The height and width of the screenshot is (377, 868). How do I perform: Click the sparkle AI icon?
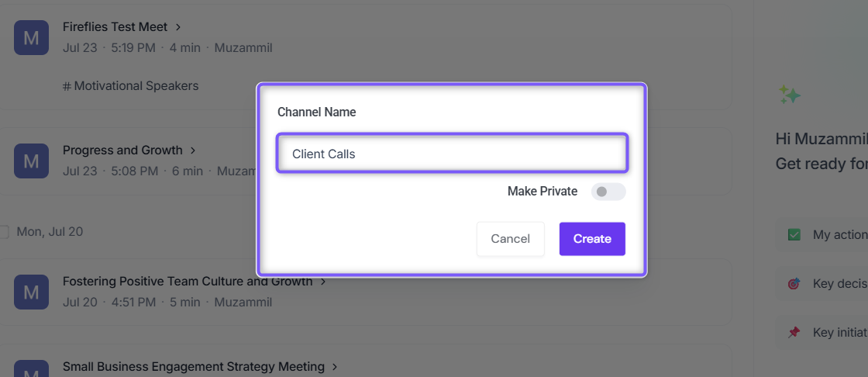tap(790, 95)
